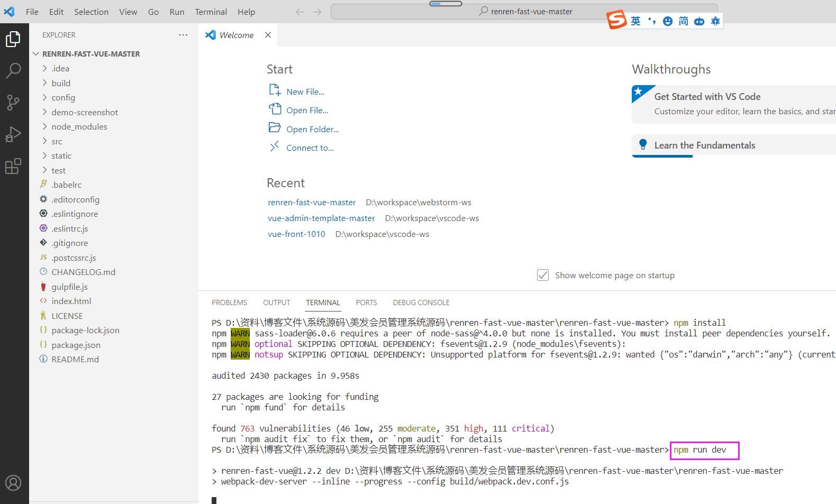Screen dimensions: 836x504
Task: Open emoji panel in Sogou toolbar
Action: click(x=668, y=21)
